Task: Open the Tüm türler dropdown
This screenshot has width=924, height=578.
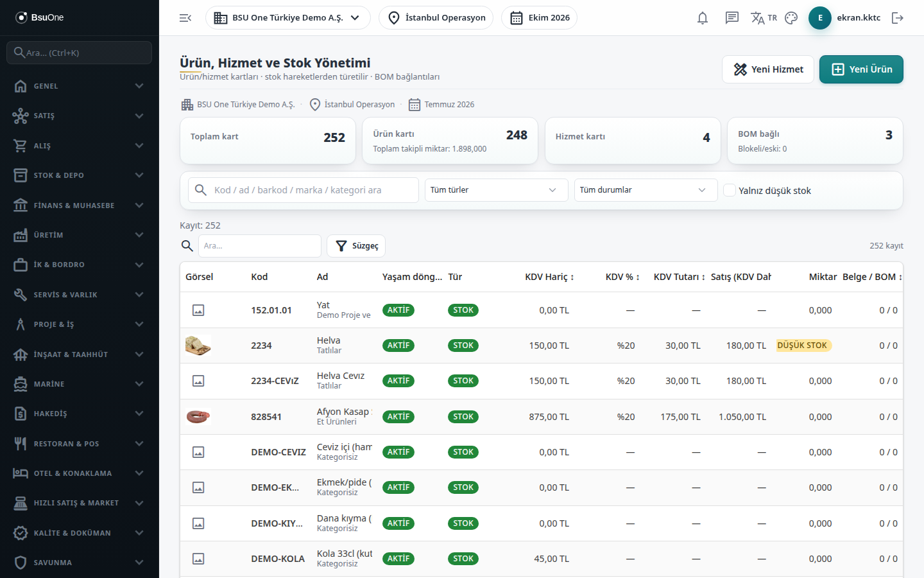Action: click(496, 190)
